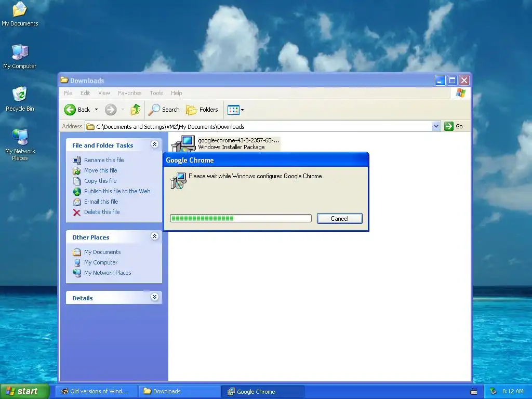Toggle the Folders pane button
Image resolution: width=532 pixels, height=399 pixels.
tap(202, 110)
